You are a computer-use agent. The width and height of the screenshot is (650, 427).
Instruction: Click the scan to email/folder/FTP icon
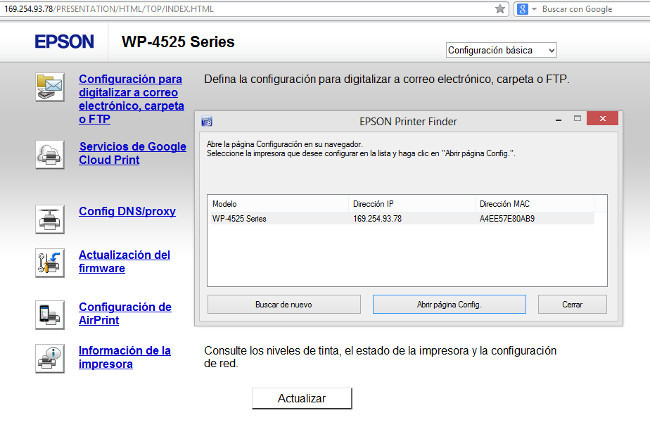[x=50, y=87]
